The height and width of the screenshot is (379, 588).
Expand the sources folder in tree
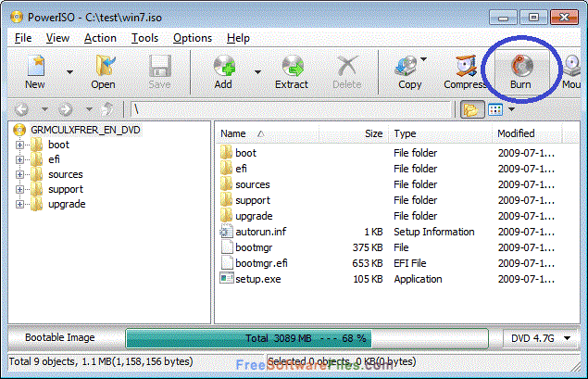pos(19,175)
